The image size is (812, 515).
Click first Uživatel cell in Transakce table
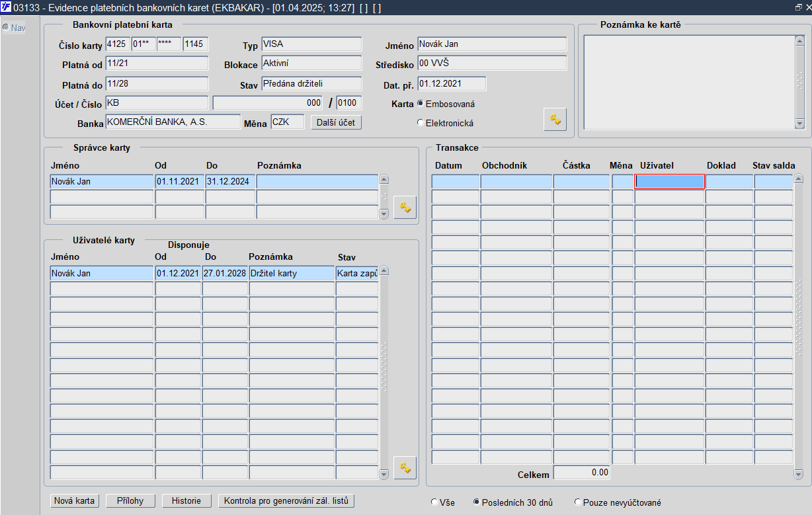click(669, 181)
